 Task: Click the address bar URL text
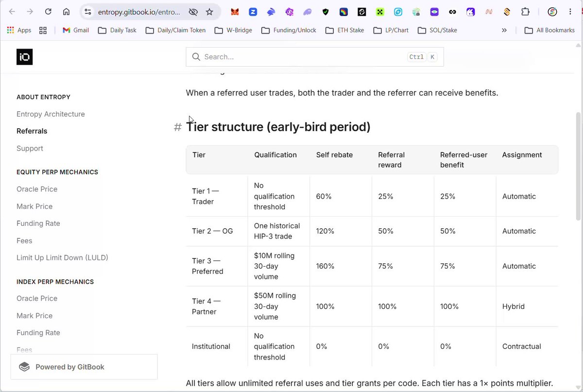(139, 12)
